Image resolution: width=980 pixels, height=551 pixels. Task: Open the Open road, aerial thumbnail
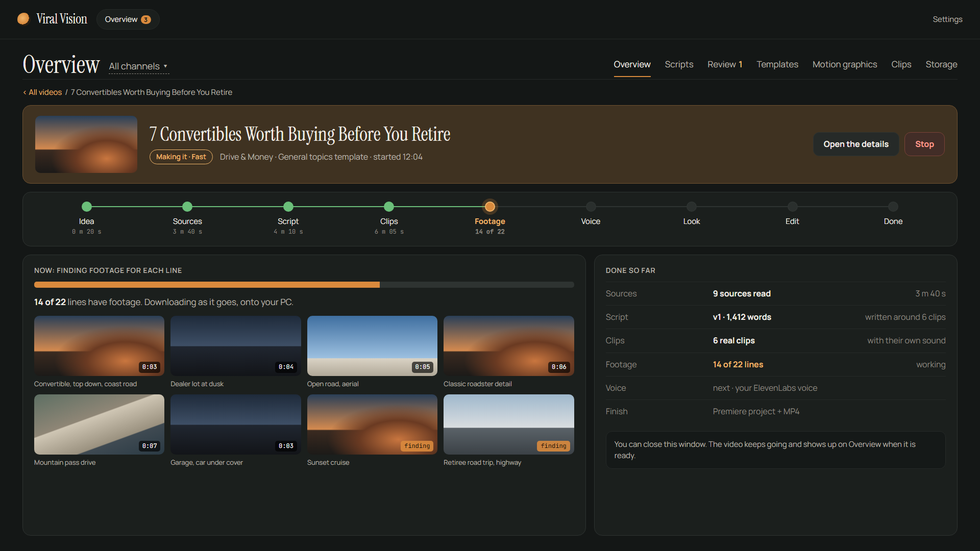pos(372,346)
